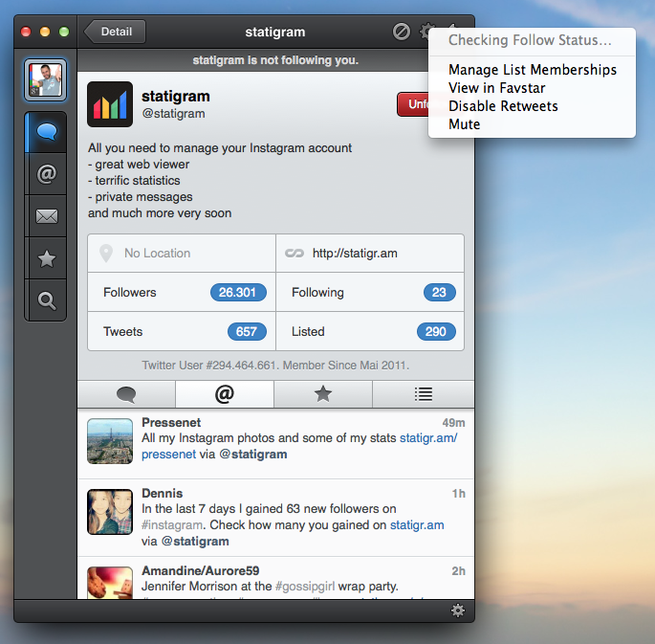Click the Tweets count 657
The height and width of the screenshot is (644, 655).
[x=247, y=331]
